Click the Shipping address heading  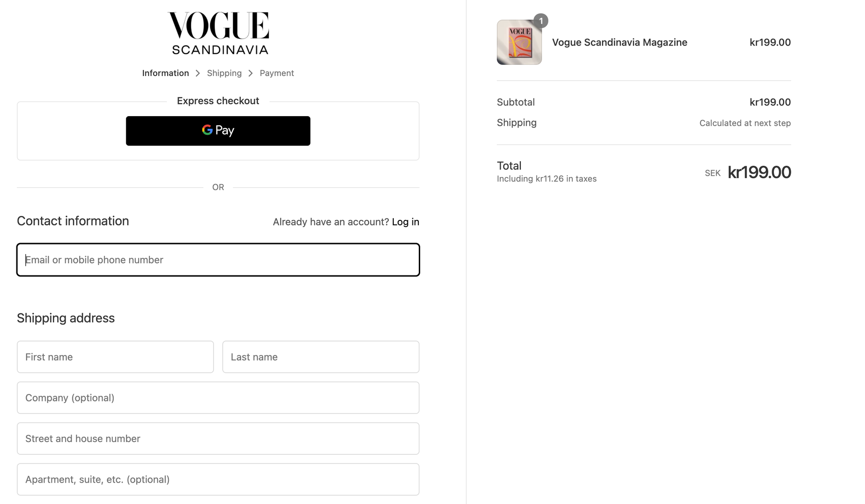coord(66,318)
